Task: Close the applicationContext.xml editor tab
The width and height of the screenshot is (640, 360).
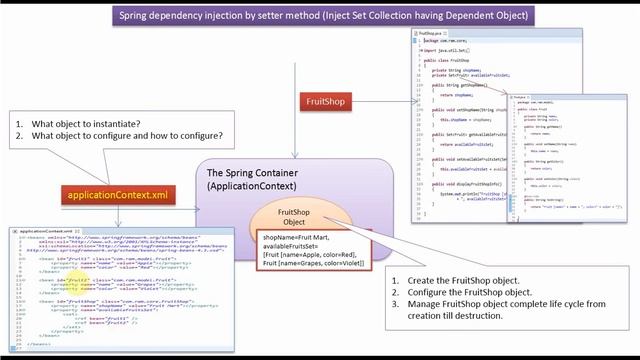Action: (77, 231)
